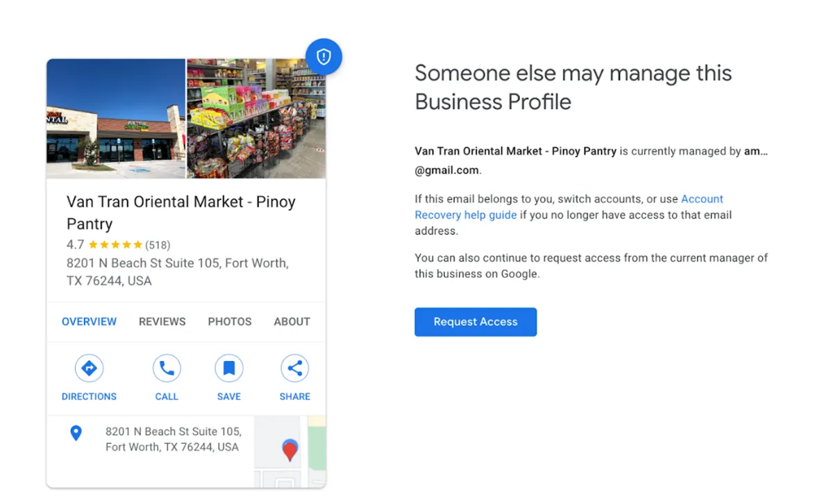Click the storefront exterior photo
The height and width of the screenshot is (504, 829).
(115, 117)
